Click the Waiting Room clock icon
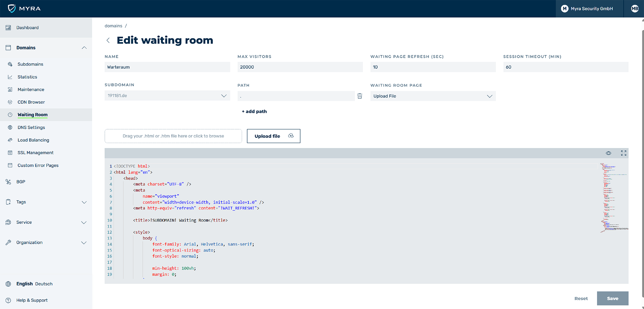The height and width of the screenshot is (309, 644). coord(10,115)
